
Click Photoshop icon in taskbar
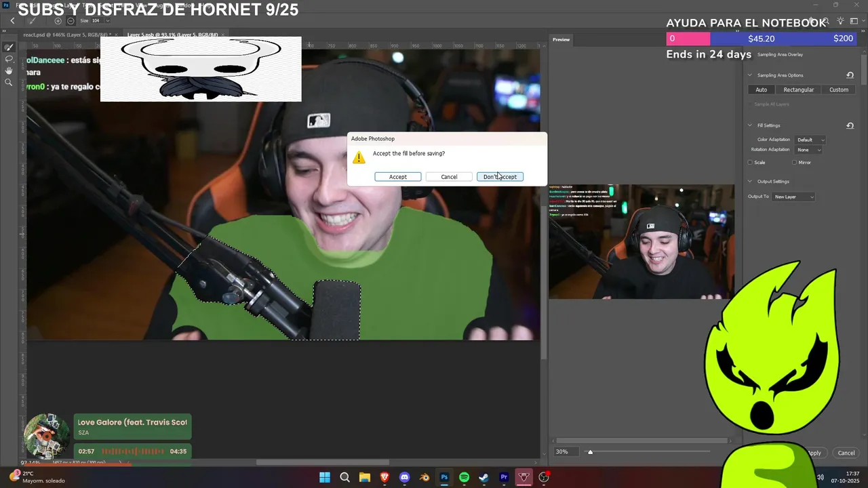pyautogui.click(x=444, y=477)
